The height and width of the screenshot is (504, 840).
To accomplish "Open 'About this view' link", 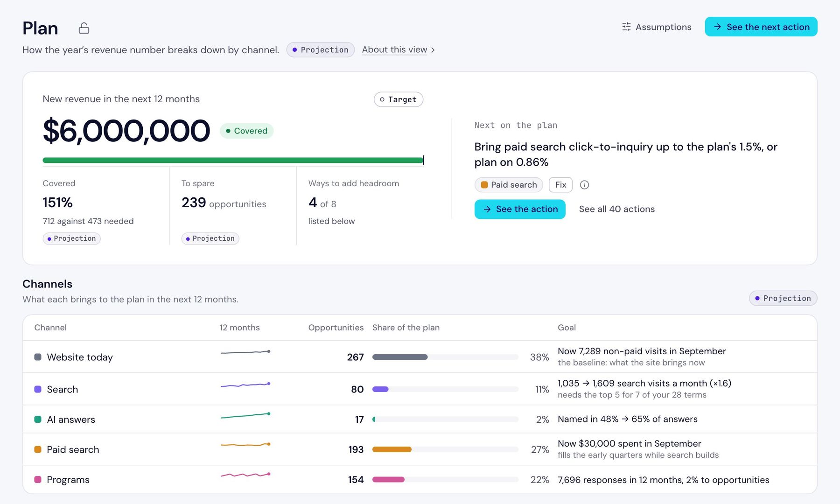I will 394,49.
